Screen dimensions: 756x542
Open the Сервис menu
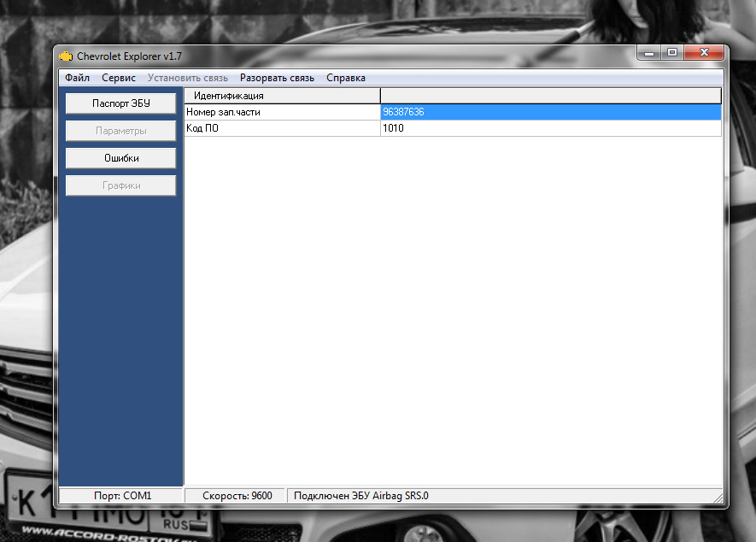pos(119,78)
